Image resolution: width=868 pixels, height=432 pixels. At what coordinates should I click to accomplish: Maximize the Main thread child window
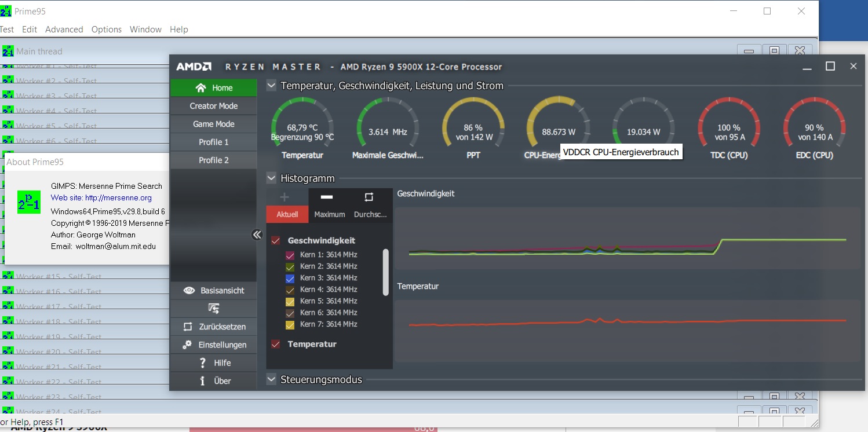(774, 52)
